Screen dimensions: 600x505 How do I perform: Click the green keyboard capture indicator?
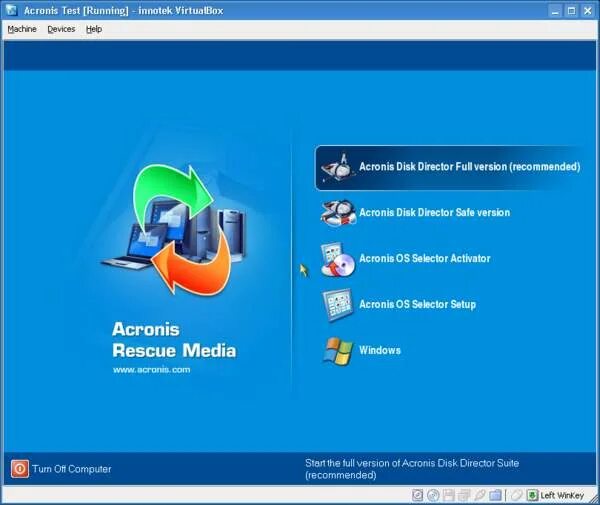(x=532, y=495)
